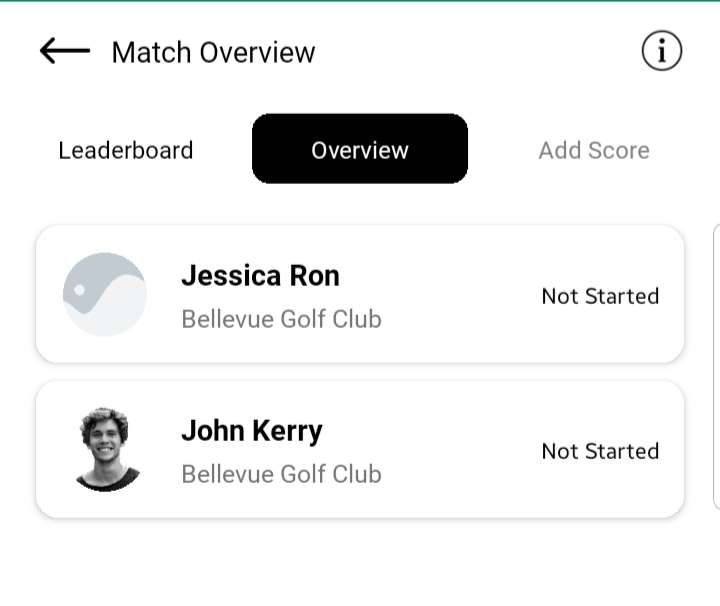Click the Jessica Ron name label
This screenshot has height=606, width=720.
coord(260,276)
